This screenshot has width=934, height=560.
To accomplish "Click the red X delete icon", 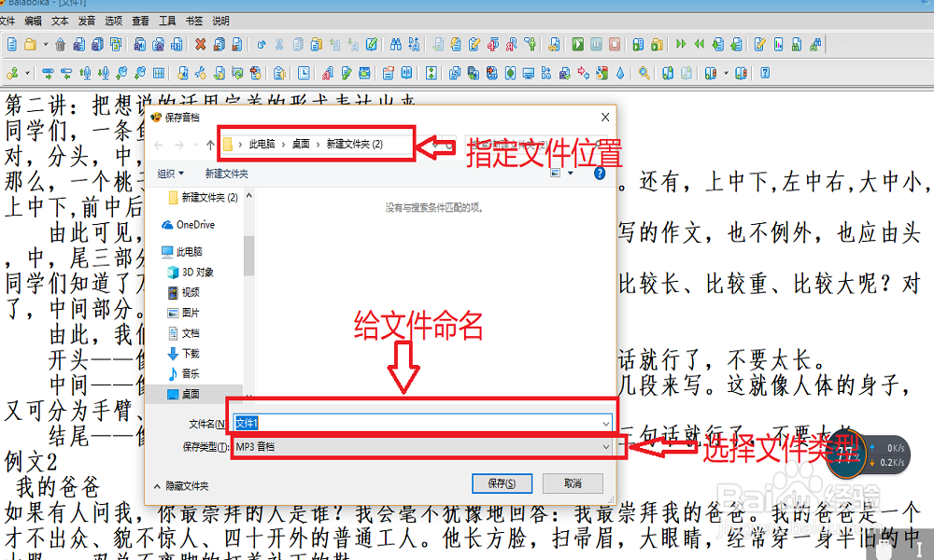I will (200, 44).
